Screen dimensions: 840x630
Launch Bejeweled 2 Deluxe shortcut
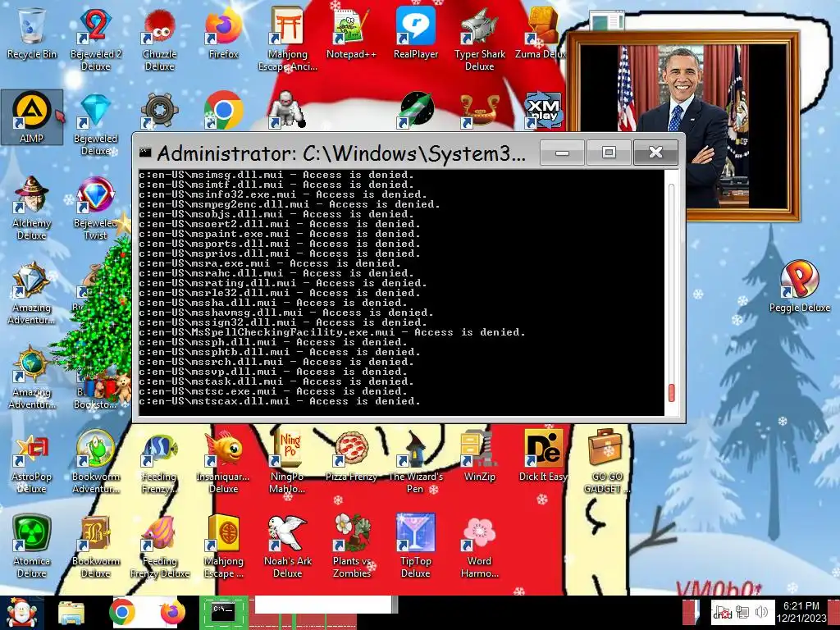pyautogui.click(x=96, y=39)
